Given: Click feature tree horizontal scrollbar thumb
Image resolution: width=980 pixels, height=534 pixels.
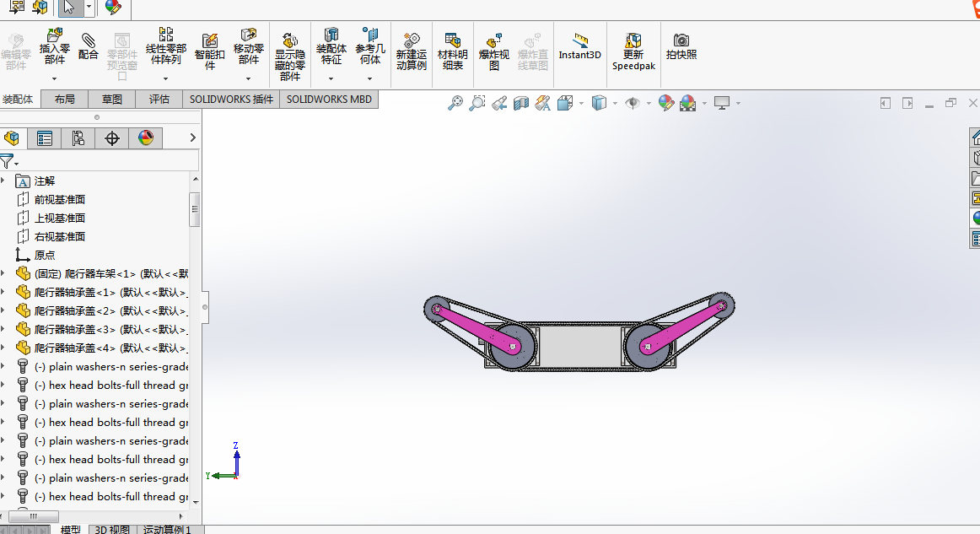Looking at the screenshot, I should click(x=34, y=516).
